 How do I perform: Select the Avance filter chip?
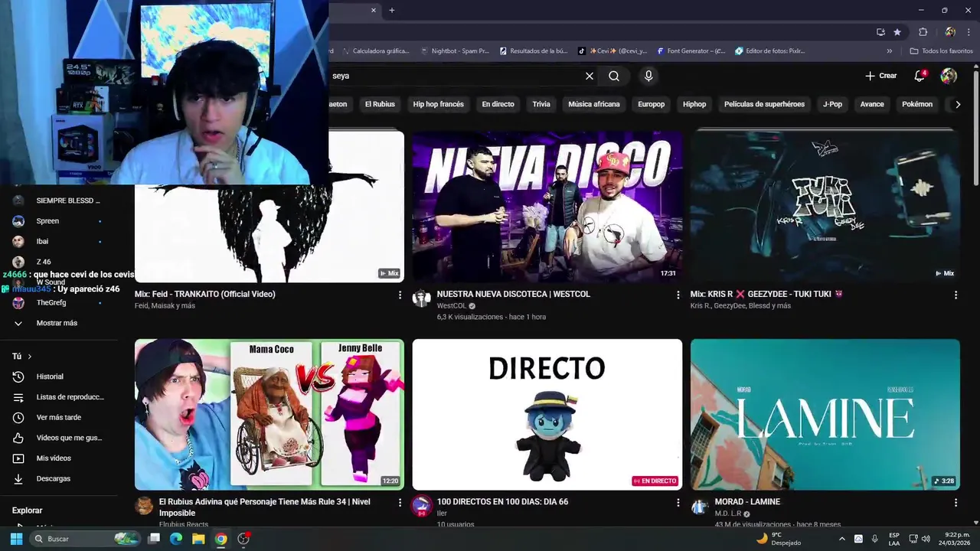(872, 104)
